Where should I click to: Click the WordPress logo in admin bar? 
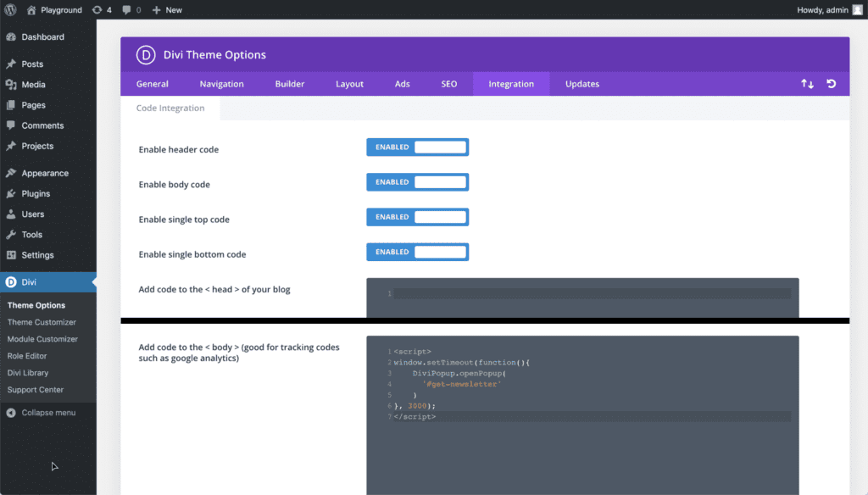point(10,9)
